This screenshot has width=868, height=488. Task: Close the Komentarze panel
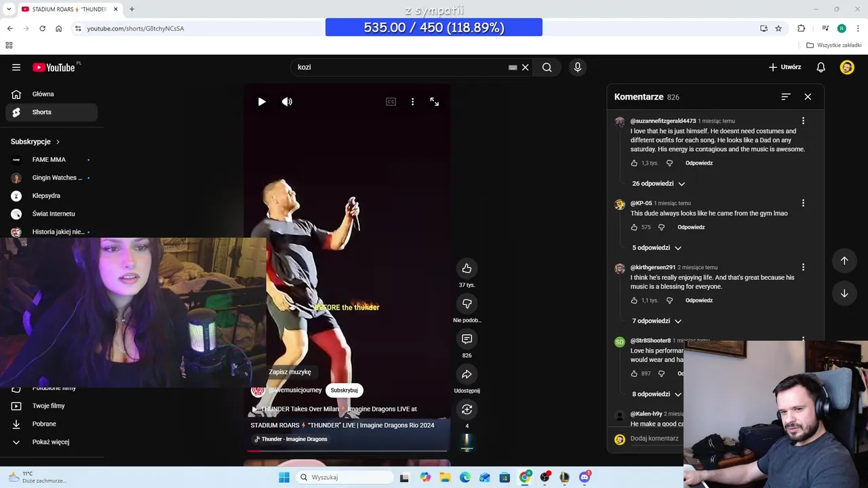tap(808, 97)
